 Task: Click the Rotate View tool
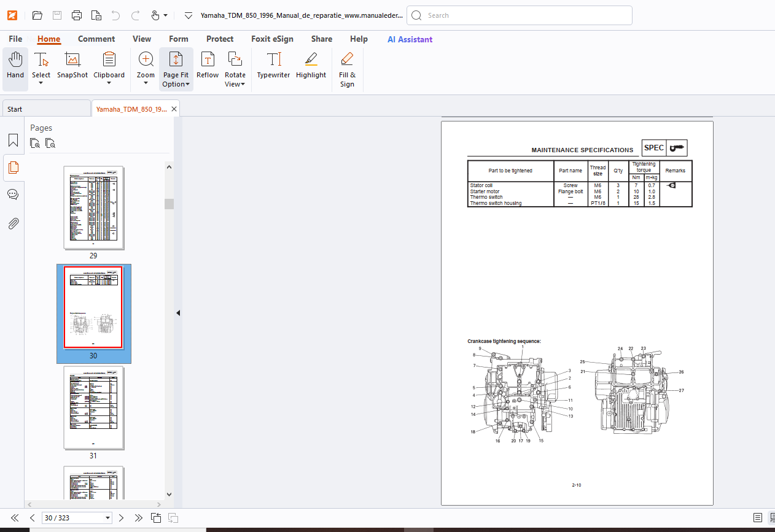click(235, 69)
